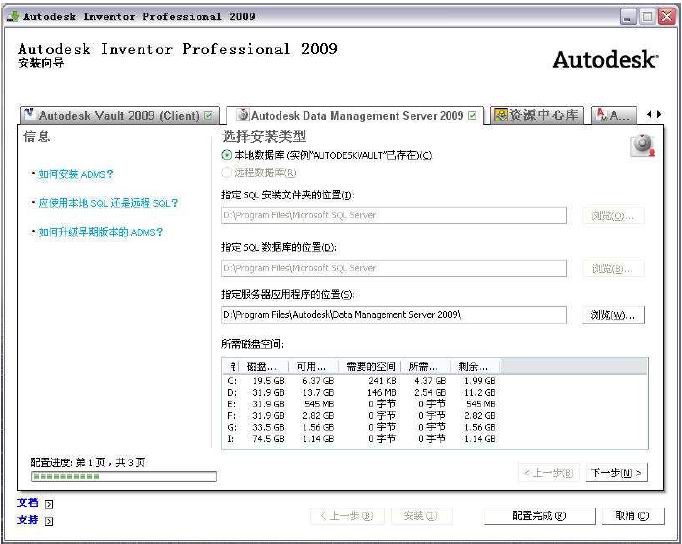Select the F: drive row
This screenshot has height=544, width=682.
(x=361, y=416)
